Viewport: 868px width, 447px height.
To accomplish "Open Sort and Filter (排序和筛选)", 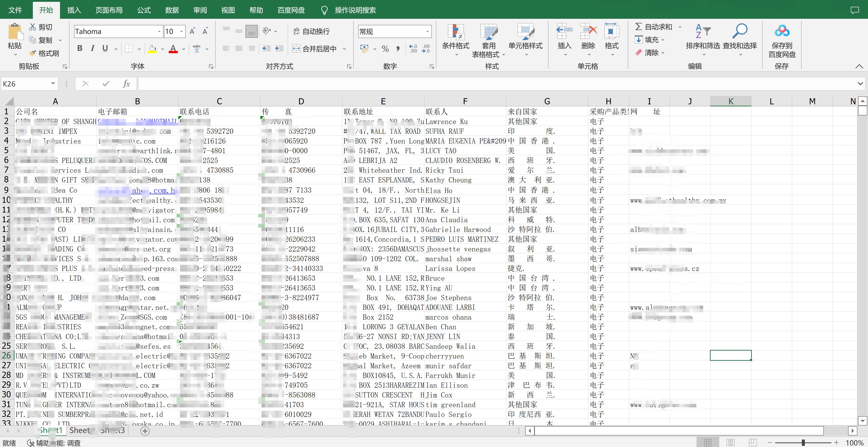I will pos(703,40).
